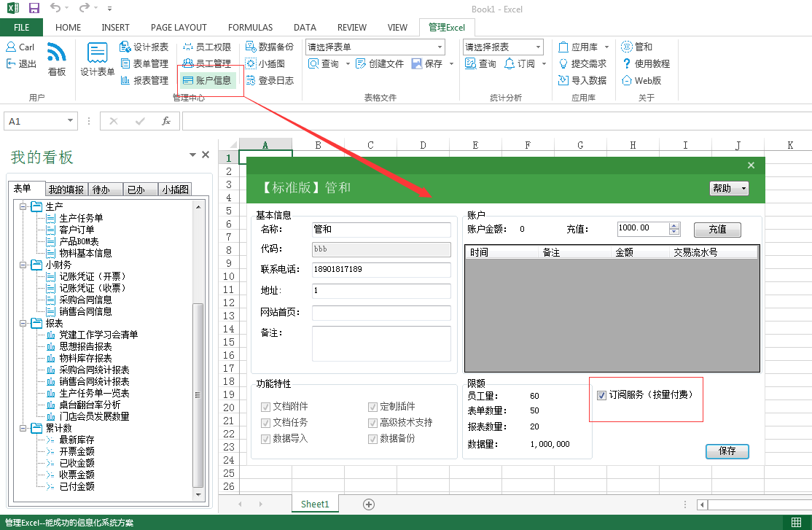Open the Name Box dropdown arrow
812x530 pixels.
[x=70, y=121]
